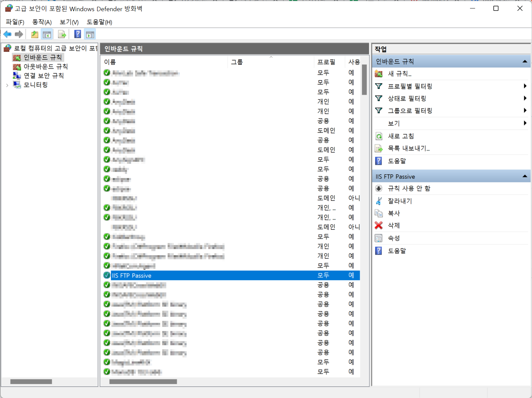Screen dimensions: 532x398
Task: Expand the 모니터링 tree node
Action: [7, 85]
